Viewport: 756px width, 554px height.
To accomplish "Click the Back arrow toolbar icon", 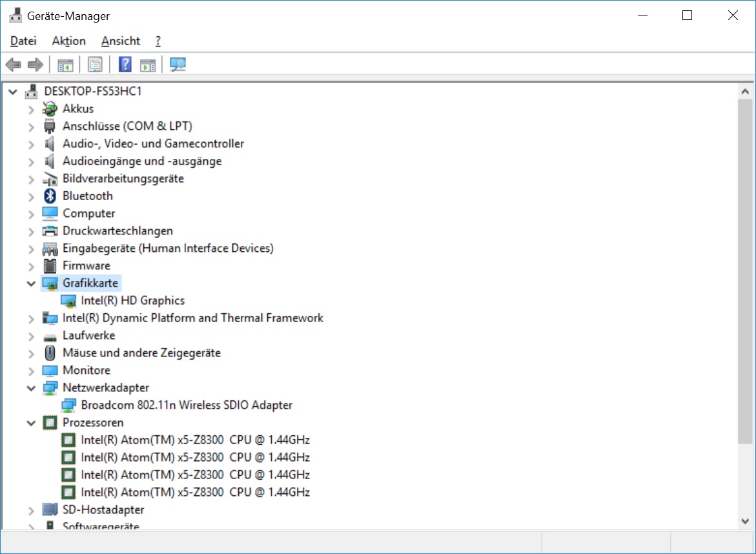I will point(13,64).
